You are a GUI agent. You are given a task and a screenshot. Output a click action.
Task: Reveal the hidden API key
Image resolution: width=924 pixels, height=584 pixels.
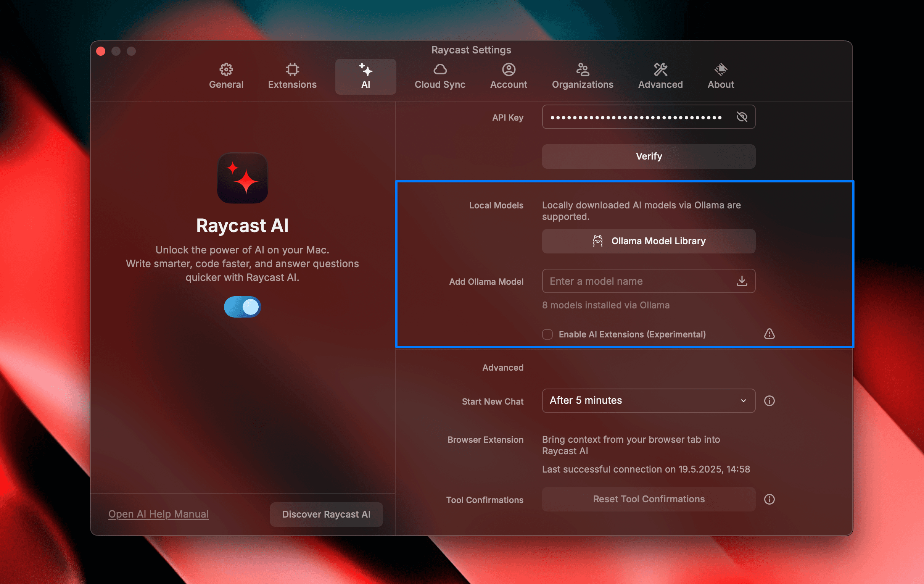click(x=742, y=117)
